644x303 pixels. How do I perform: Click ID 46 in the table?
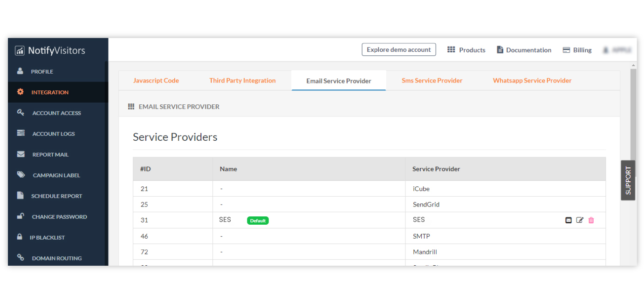[144, 236]
